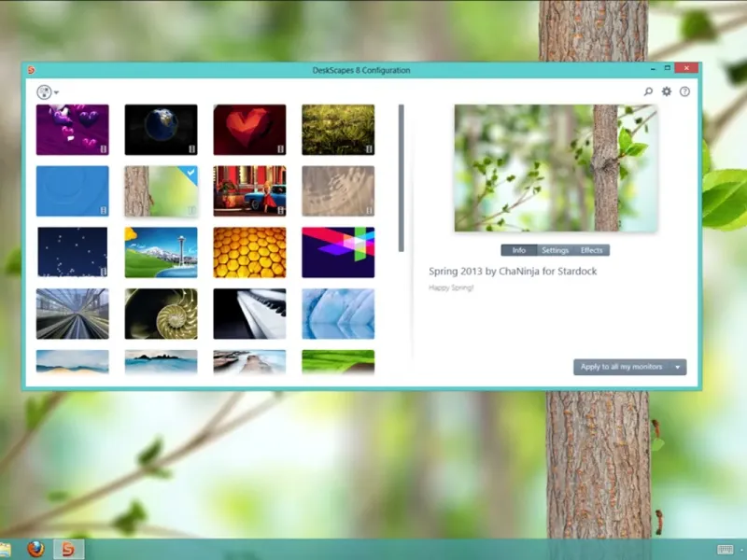
Task: Close the DeskScapes 8 Configuration window
Action: 686,68
